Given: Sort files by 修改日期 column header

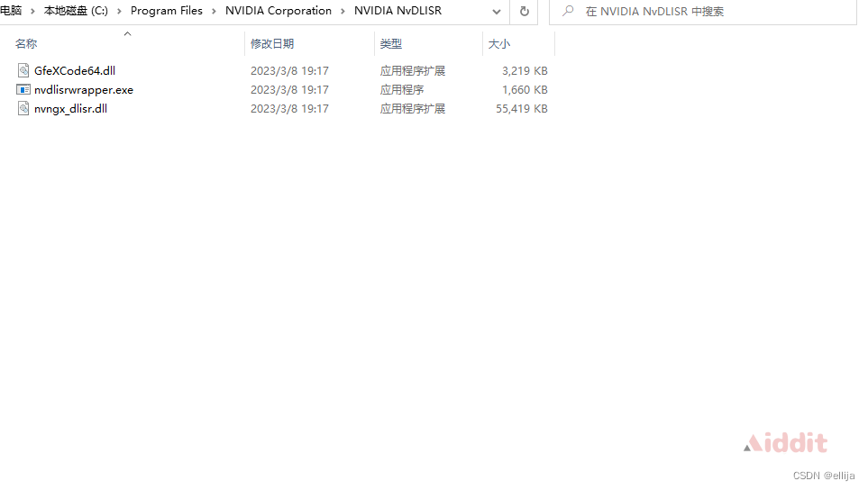Looking at the screenshot, I should click(272, 44).
